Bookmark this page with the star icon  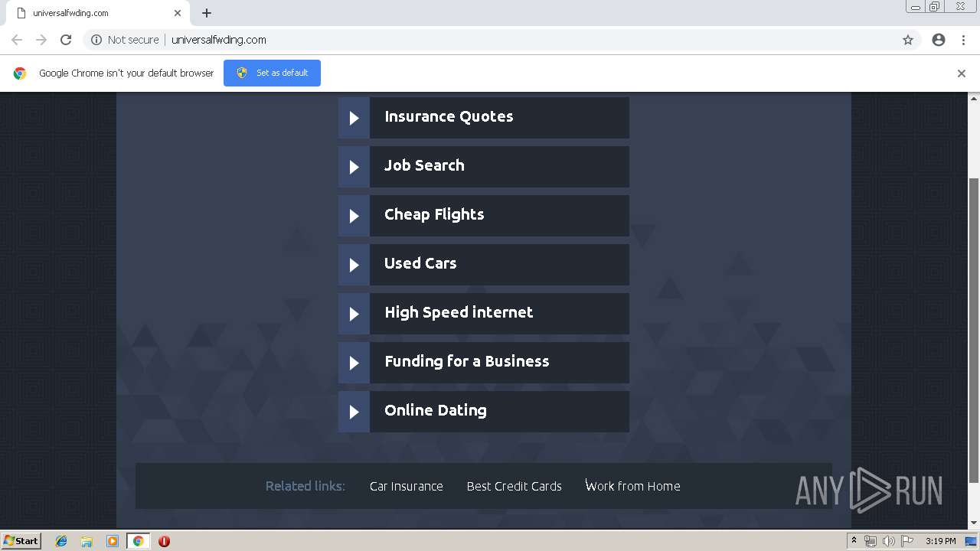908,40
